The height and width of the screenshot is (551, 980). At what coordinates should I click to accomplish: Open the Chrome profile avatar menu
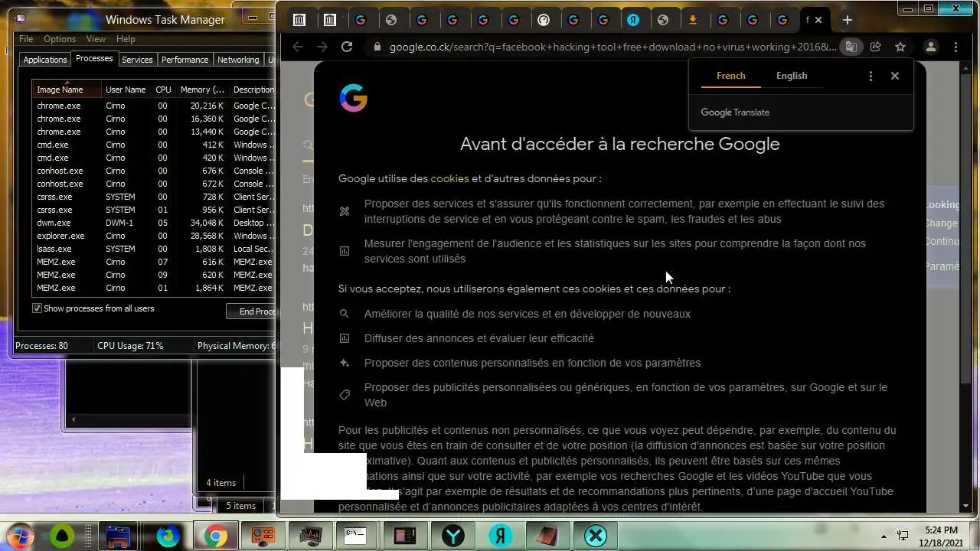click(931, 47)
